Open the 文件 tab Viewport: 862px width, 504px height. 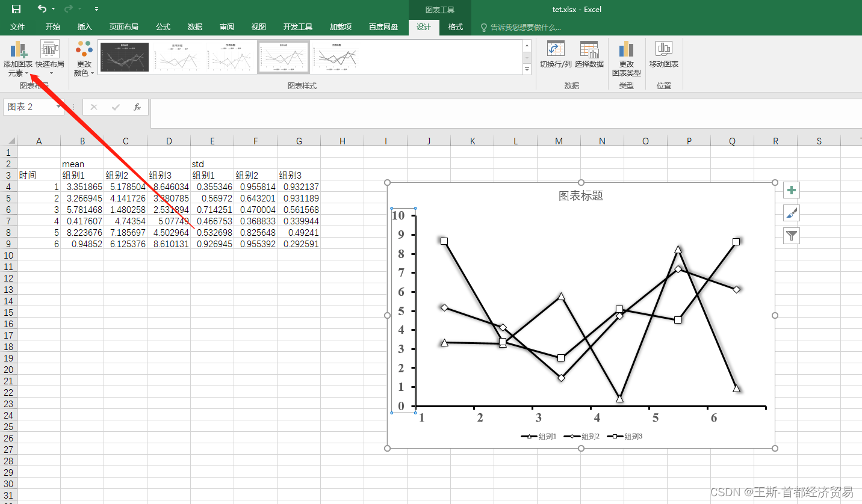click(17, 27)
